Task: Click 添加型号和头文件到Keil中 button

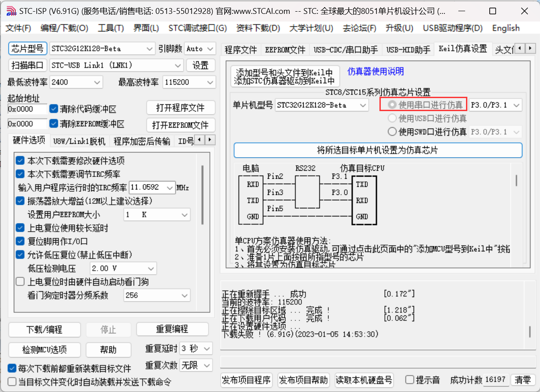Action: point(285,77)
